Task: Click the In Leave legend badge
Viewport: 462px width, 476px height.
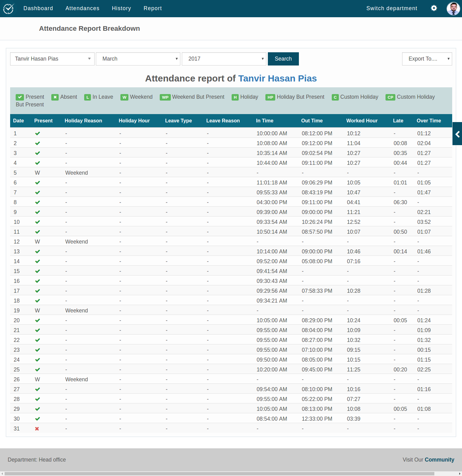Action: click(x=88, y=97)
